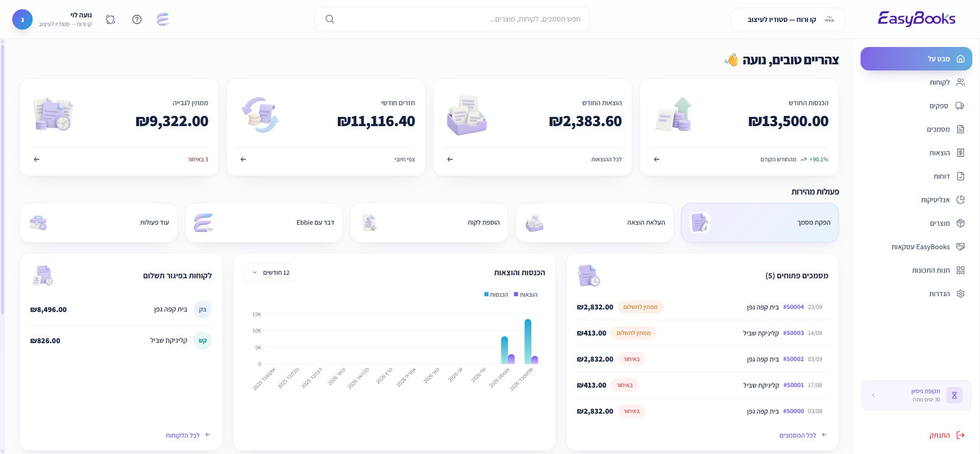
Task: Open דוחות in sidebar
Action: click(916, 176)
